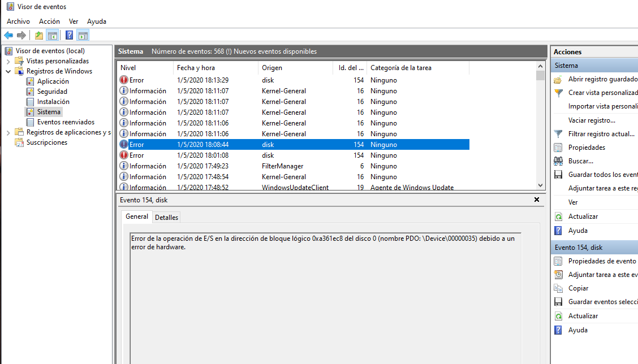Click the Propiedades de evento icon

point(558,261)
